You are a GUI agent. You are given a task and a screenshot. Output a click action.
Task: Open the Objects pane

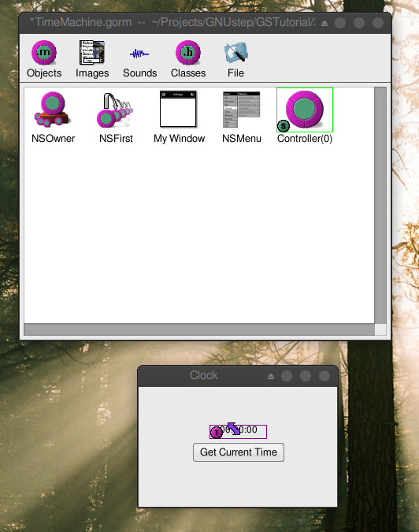tap(44, 59)
